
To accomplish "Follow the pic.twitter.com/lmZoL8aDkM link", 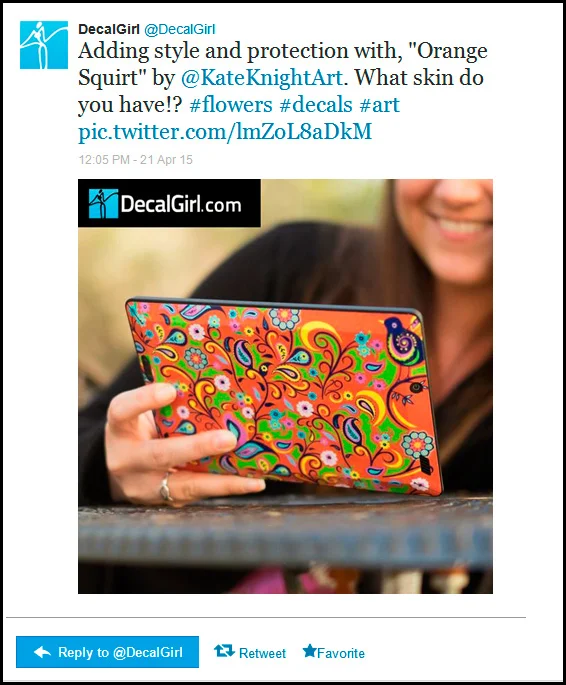I will coord(225,131).
